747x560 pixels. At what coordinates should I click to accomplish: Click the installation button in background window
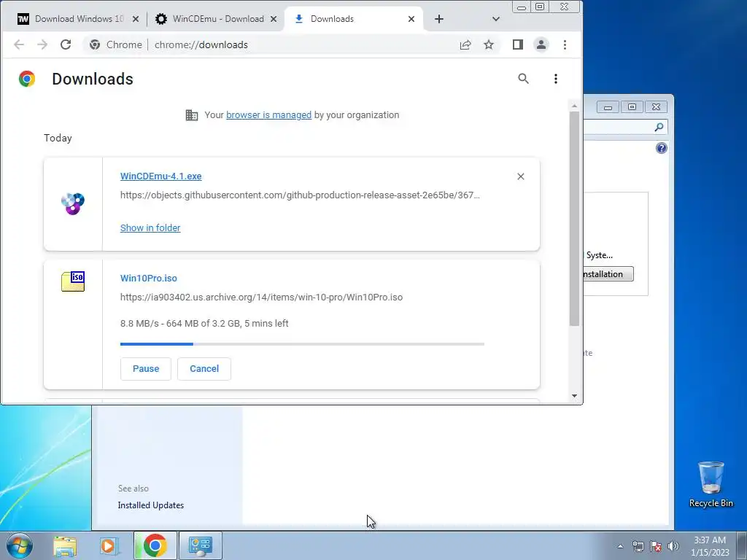608,274
